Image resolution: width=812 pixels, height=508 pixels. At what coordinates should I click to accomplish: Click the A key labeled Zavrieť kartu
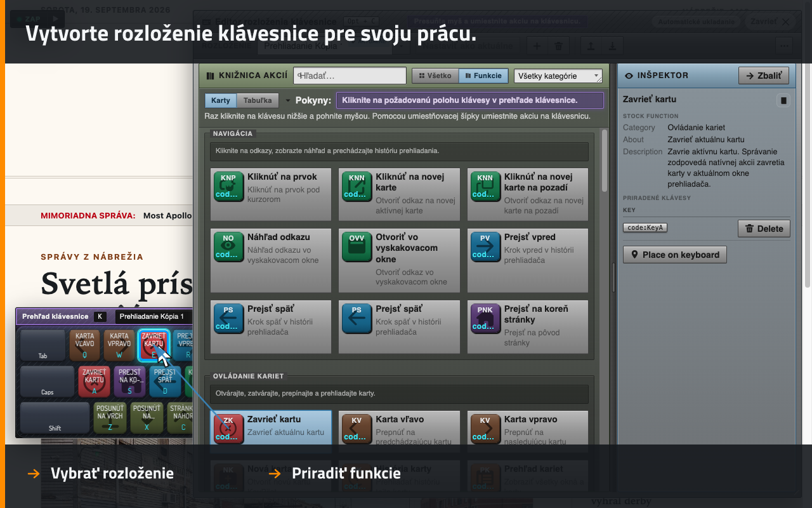click(94, 382)
